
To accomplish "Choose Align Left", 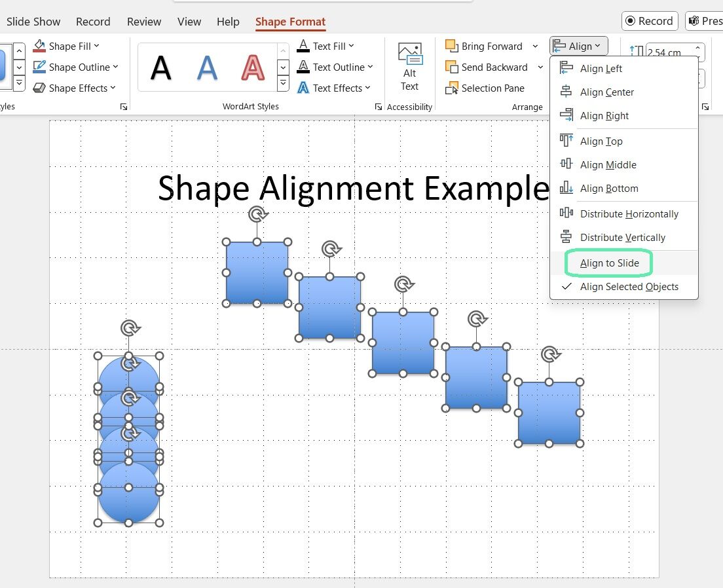I will 624,68.
